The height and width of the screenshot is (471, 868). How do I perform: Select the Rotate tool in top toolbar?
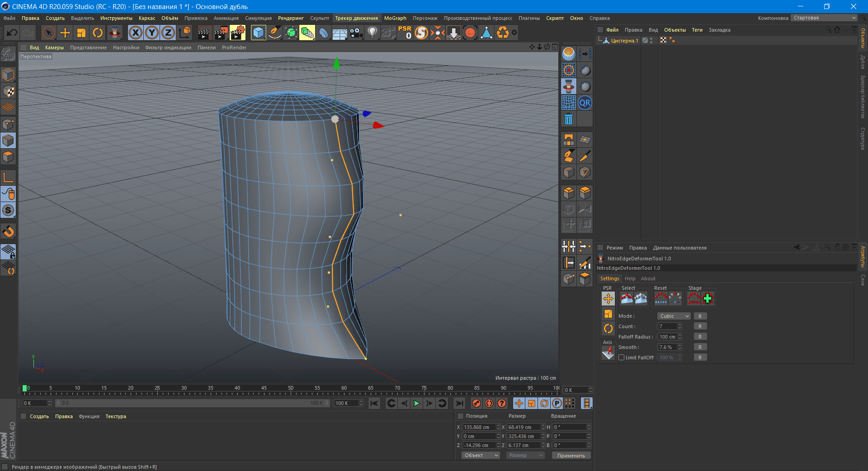[x=98, y=33]
